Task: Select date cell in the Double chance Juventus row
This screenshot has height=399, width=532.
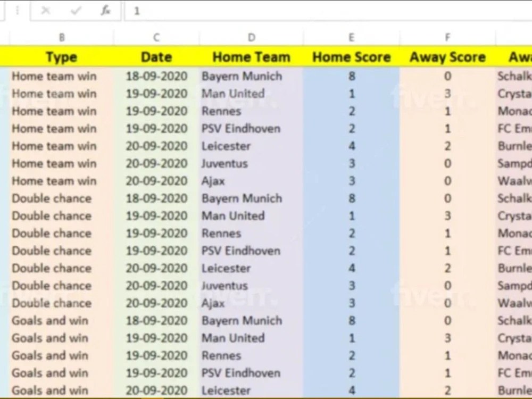Action: [x=156, y=286]
